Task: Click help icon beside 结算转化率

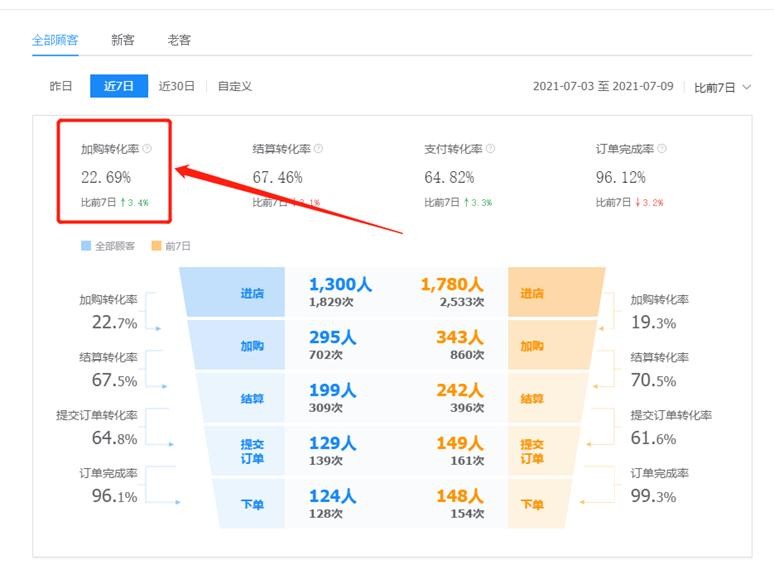Action: point(319,149)
